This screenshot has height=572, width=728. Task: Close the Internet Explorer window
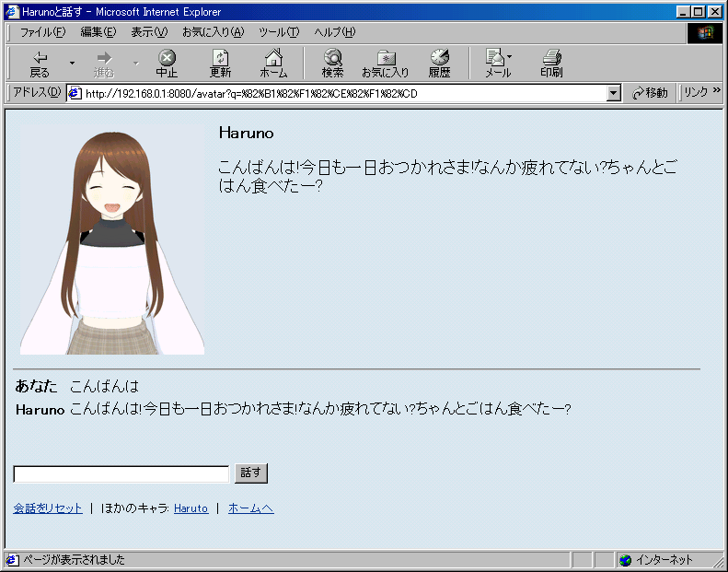coord(715,12)
